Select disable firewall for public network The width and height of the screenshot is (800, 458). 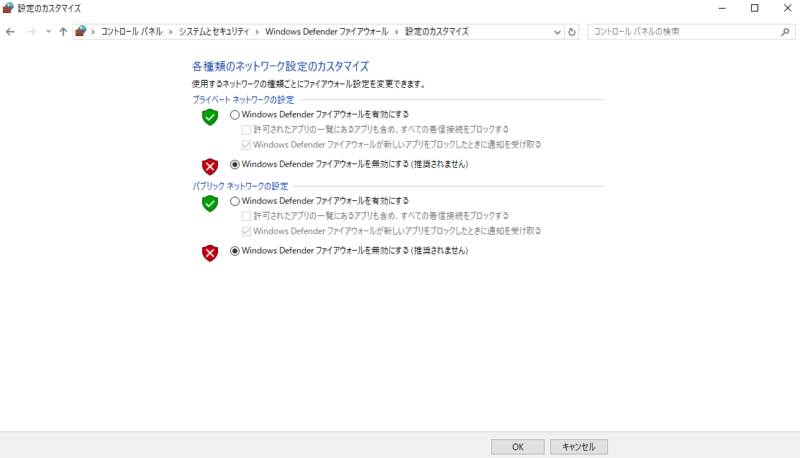click(x=235, y=251)
